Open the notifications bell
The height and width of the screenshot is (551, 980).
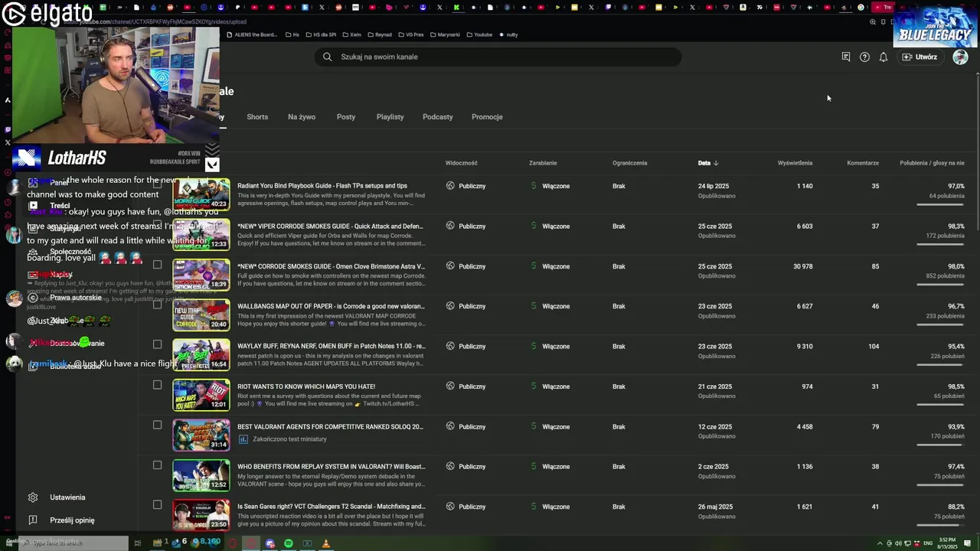tap(883, 57)
